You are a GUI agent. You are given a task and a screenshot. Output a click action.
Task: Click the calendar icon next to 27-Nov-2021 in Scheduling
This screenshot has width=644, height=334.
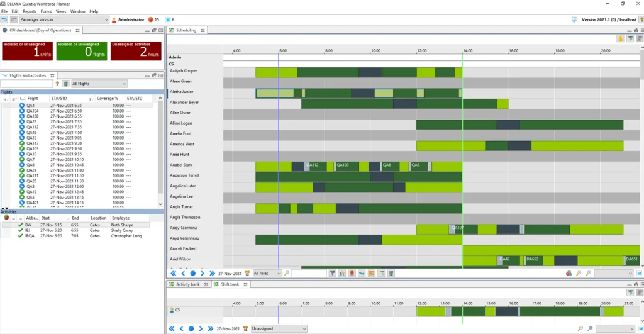[247, 274]
